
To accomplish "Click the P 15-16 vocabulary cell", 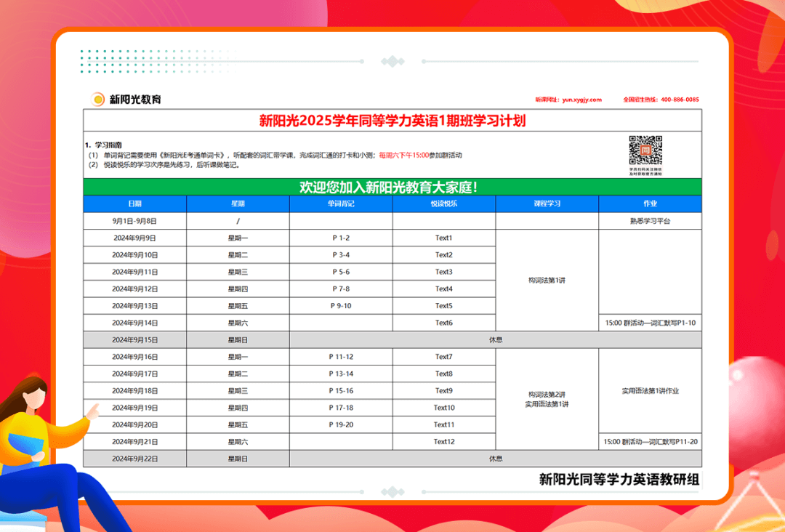I will (341, 391).
